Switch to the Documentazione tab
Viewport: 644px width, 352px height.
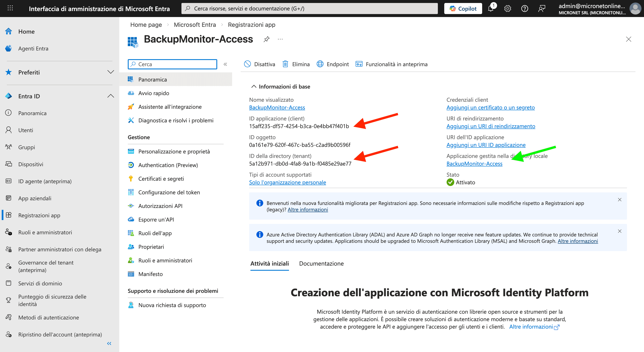321,263
